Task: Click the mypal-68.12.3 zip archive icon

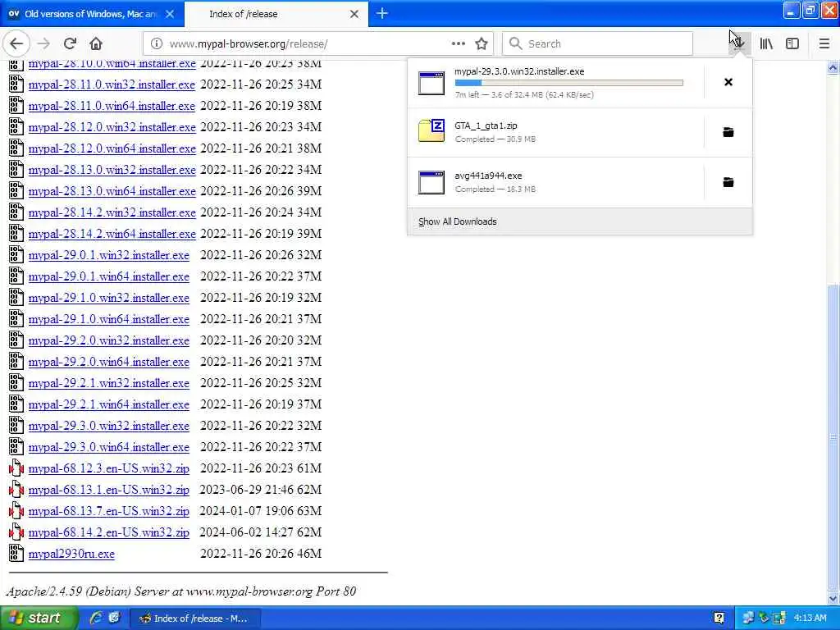Action: tap(16, 468)
